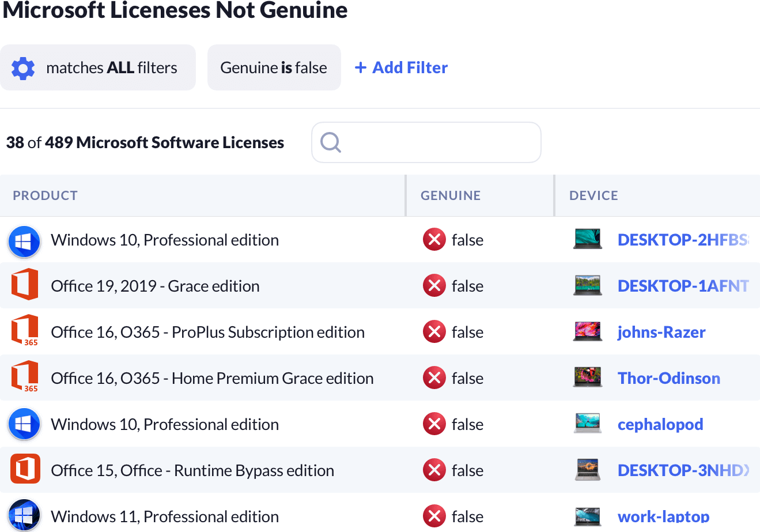Click the Office 365 ProPlus Subscription icon
The height and width of the screenshot is (532, 760).
(x=24, y=331)
